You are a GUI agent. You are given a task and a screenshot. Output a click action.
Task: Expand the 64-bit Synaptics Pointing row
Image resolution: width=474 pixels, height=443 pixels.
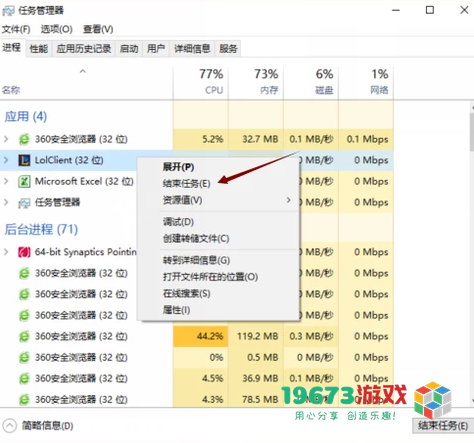coord(6,252)
